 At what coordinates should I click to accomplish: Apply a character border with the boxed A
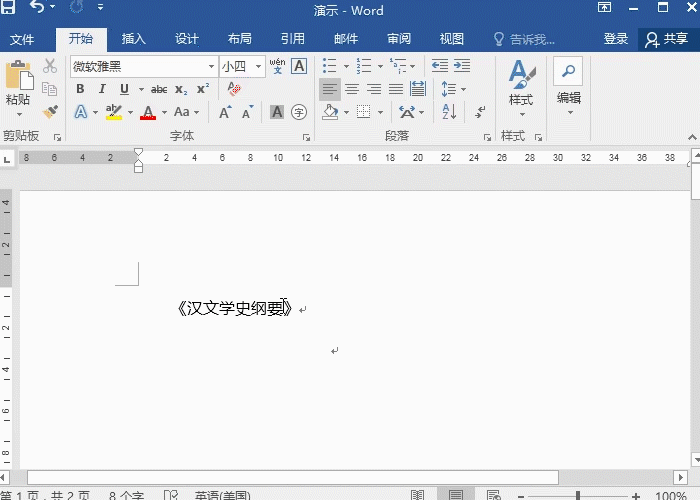pos(299,66)
